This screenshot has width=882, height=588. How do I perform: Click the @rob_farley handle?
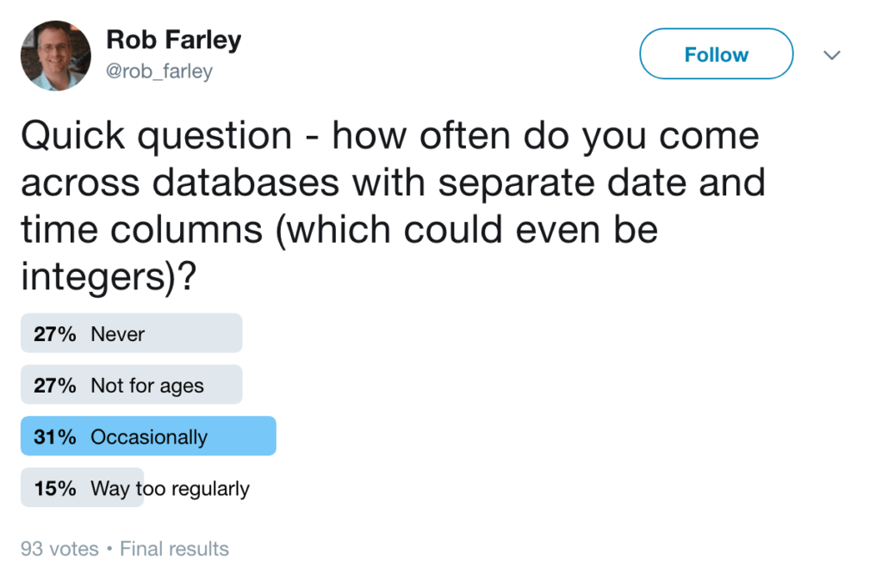click(161, 71)
